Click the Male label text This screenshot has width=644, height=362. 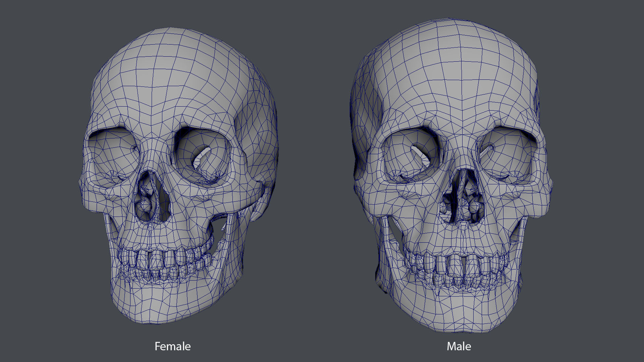point(459,346)
